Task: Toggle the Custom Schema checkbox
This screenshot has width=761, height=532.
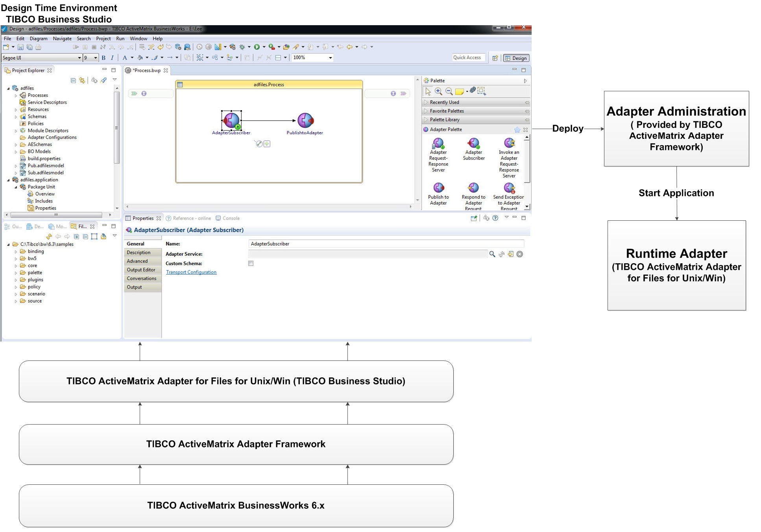Action: click(x=251, y=264)
